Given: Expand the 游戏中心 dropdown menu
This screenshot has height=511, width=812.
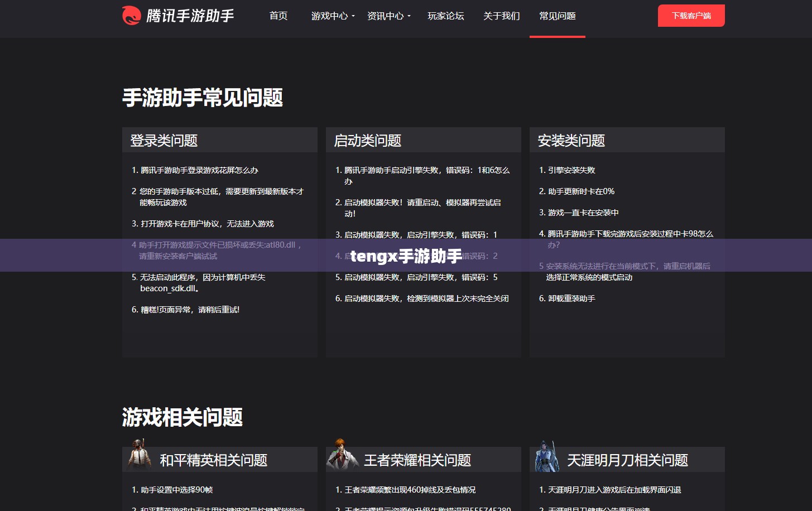Looking at the screenshot, I should coord(333,16).
